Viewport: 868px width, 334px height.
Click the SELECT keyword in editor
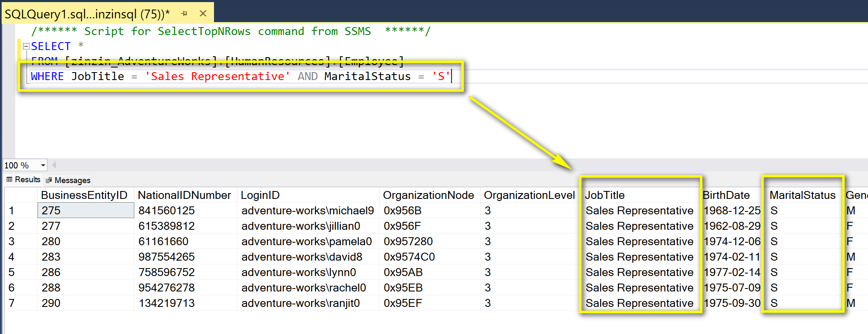(x=51, y=46)
